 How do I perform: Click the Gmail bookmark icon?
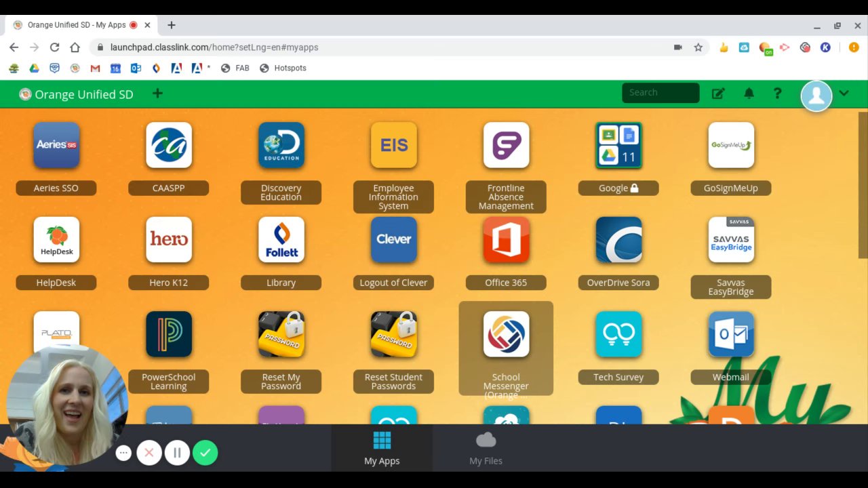[95, 68]
